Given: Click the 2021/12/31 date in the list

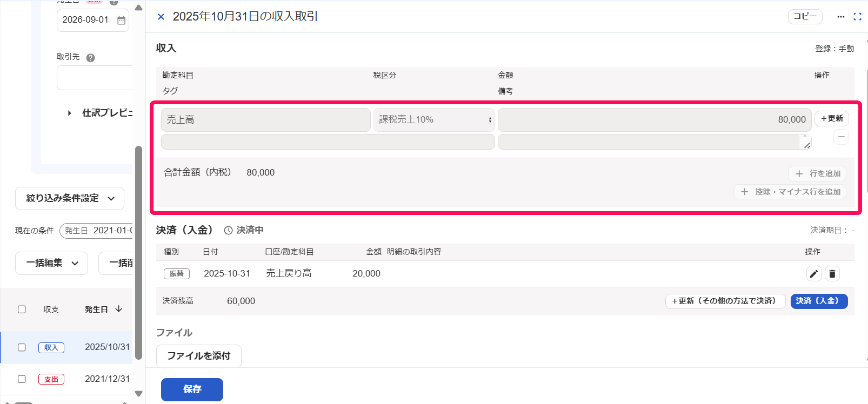Looking at the screenshot, I should pos(108,379).
